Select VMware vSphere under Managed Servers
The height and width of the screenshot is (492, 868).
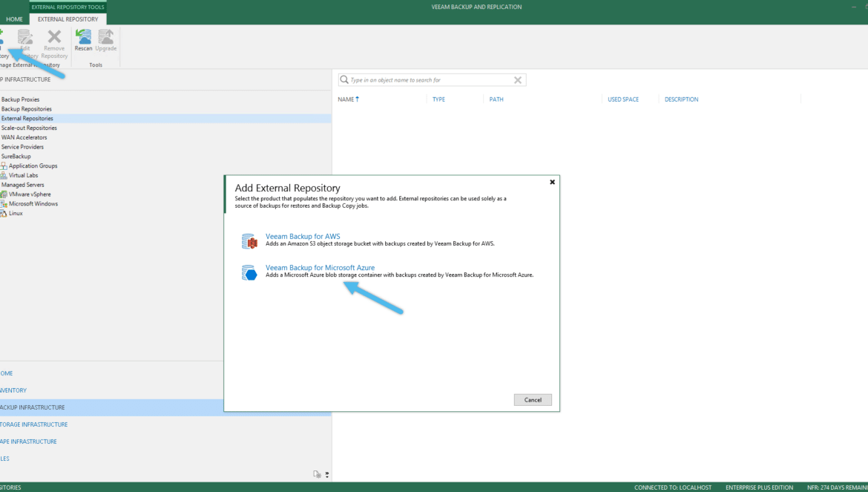point(30,194)
